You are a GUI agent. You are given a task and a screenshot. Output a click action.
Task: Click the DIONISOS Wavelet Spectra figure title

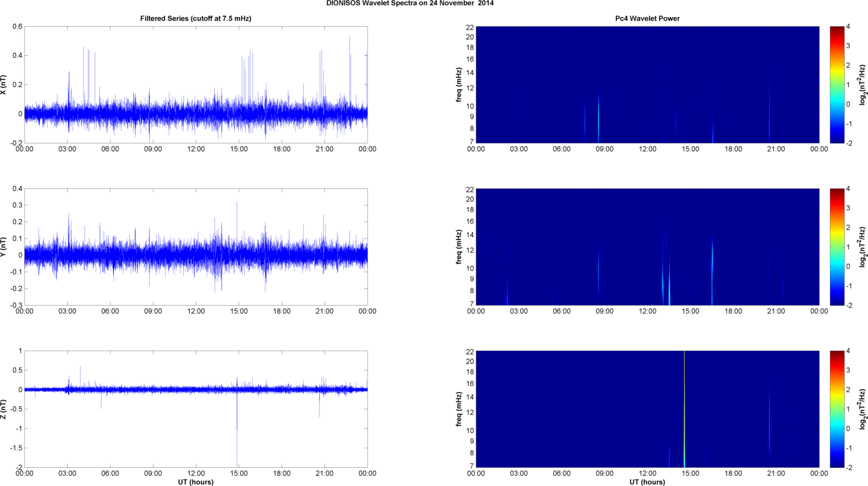pos(410,3)
